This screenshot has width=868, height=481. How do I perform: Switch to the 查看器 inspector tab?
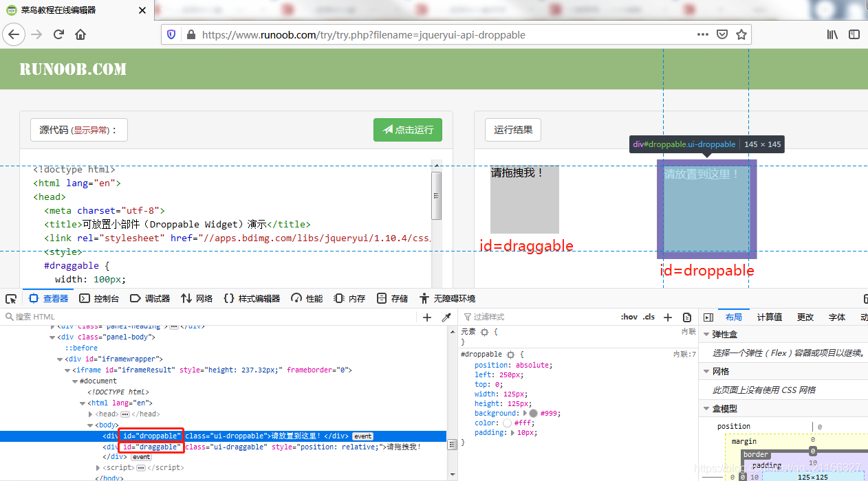point(49,298)
